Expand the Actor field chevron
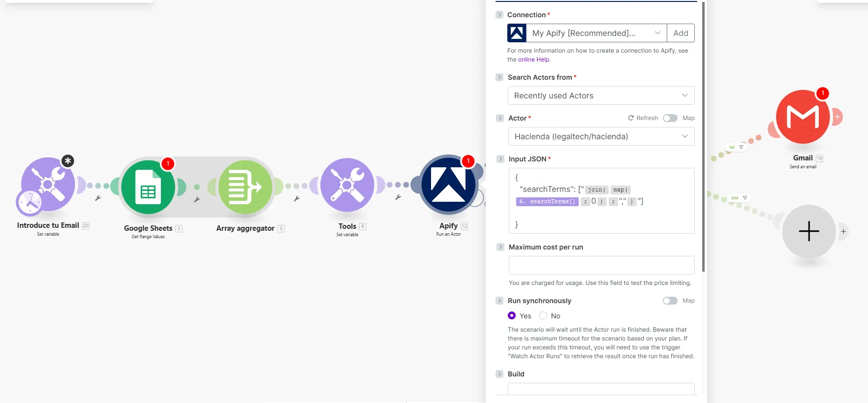Screen dimensions: 868x403 (x=500, y=118)
